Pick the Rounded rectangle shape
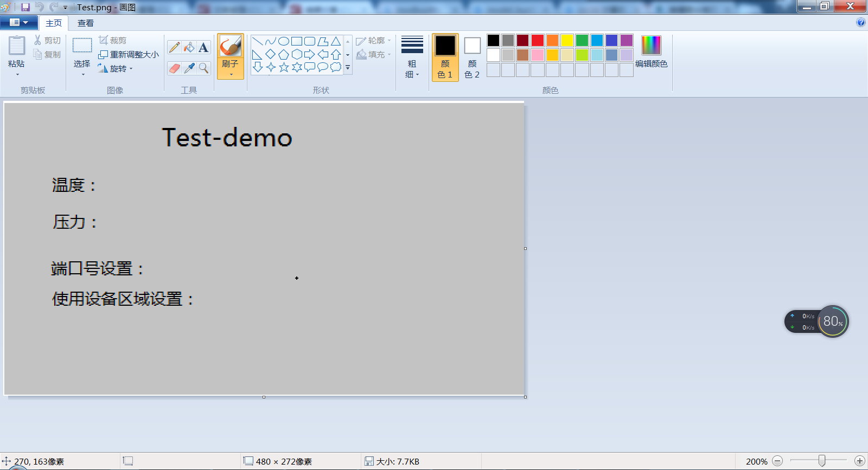The height and width of the screenshot is (470, 868). [x=310, y=41]
